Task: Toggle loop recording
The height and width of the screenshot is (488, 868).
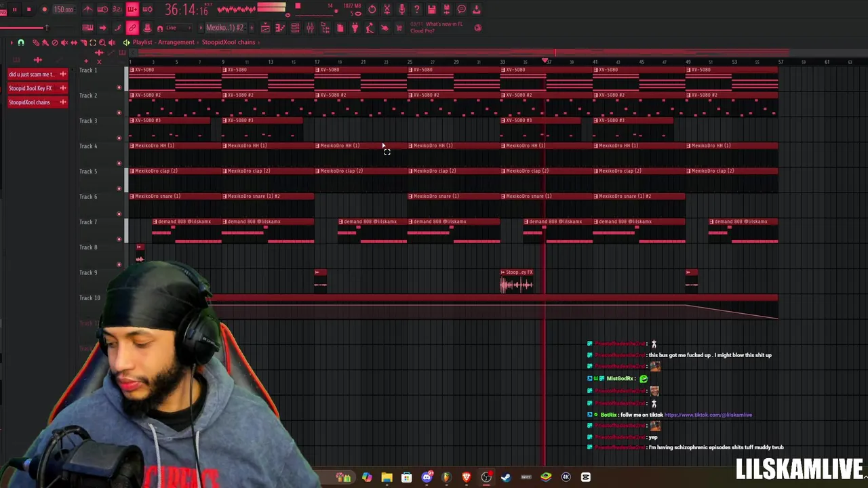Action: 147,9
